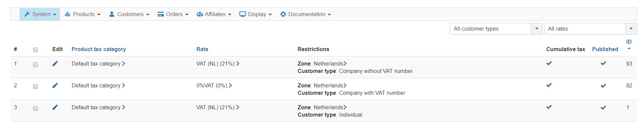Viewport: 644px width, 122px height.
Task: Open the Documentation menu
Action: pos(306,14)
